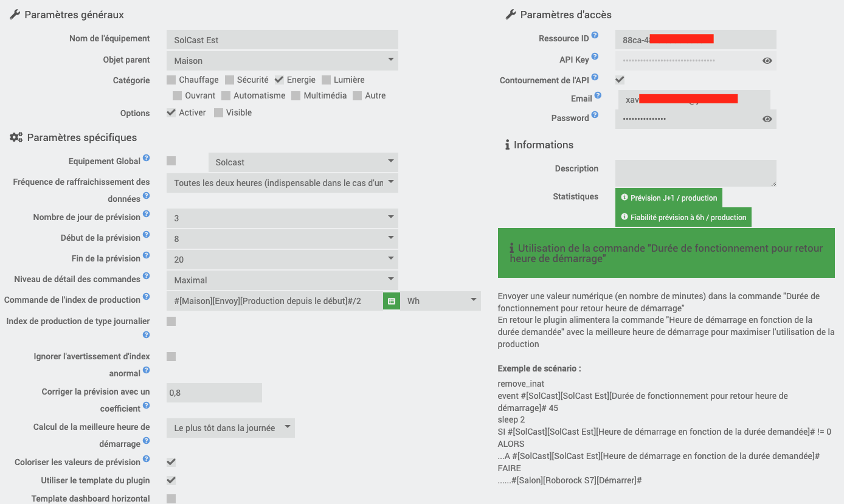Reveal the Password using eye icon
This screenshot has height=504, width=844.
point(767,119)
